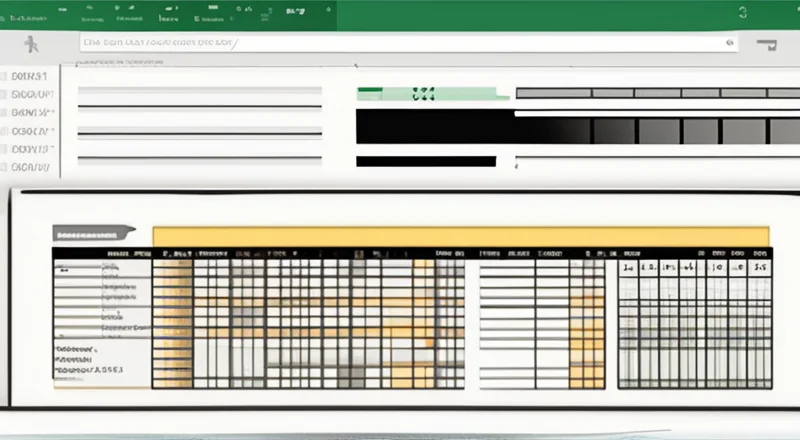The width and height of the screenshot is (800, 440).
Task: Select the light green highlighted cell
Action: click(440, 95)
